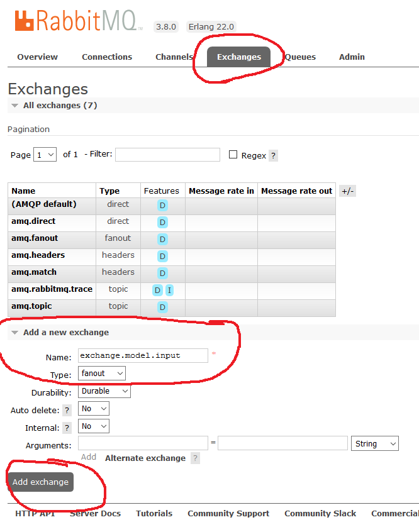Collapse the Add a new exchange section
The width and height of the screenshot is (419, 532).
[x=66, y=333]
